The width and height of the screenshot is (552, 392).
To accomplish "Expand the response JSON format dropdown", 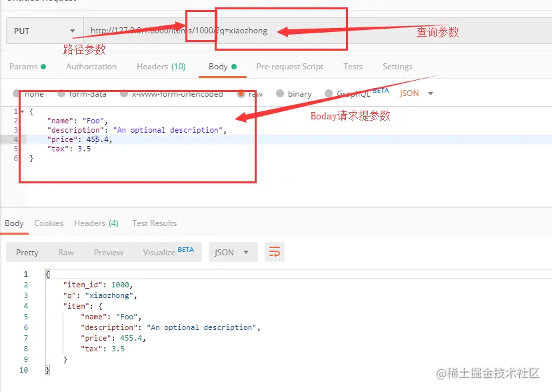I will pos(233,252).
